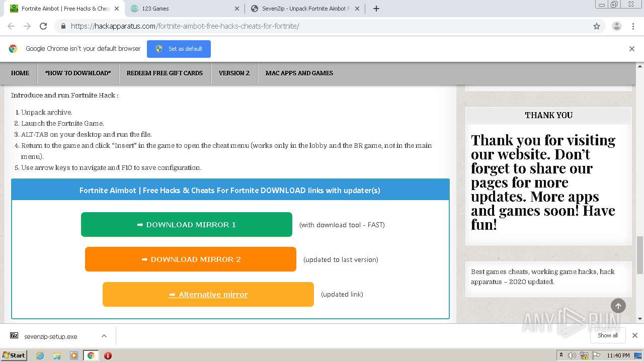Switch to the SevenZip Unpack tab

pyautogui.click(x=305, y=9)
